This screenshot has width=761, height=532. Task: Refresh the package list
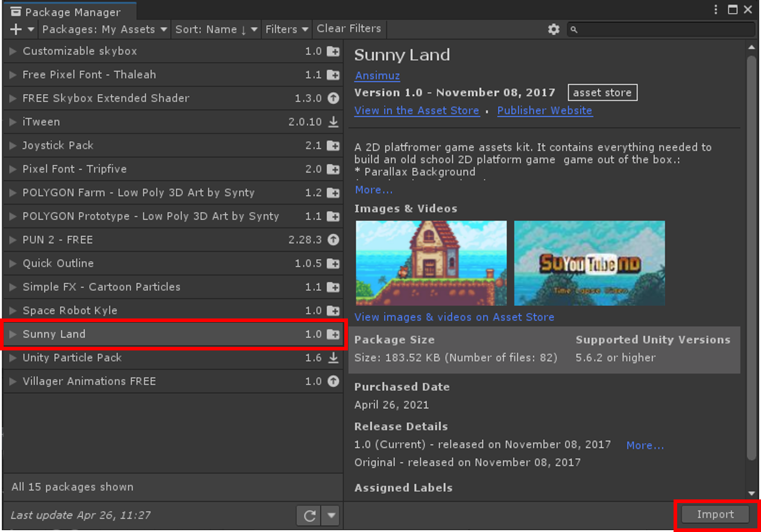(310, 516)
